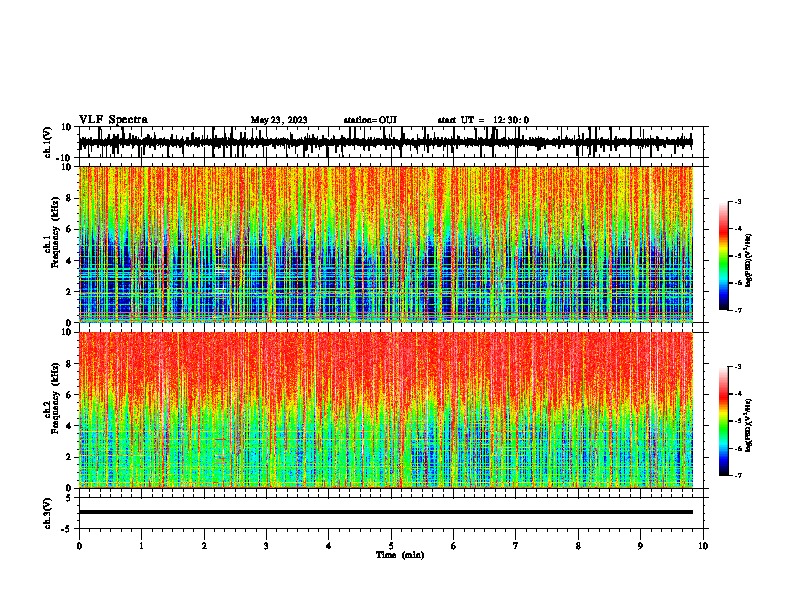Click the ch.1 voltage waveform trace

[x=386, y=142]
